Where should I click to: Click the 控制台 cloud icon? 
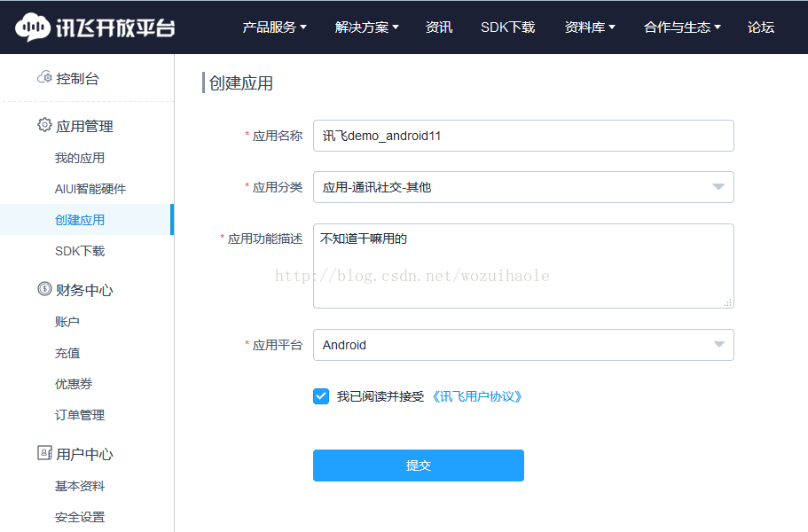pos(44,77)
